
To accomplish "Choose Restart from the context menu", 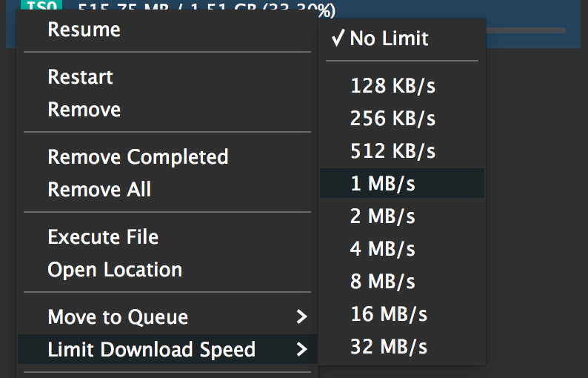I will pyautogui.click(x=80, y=77).
